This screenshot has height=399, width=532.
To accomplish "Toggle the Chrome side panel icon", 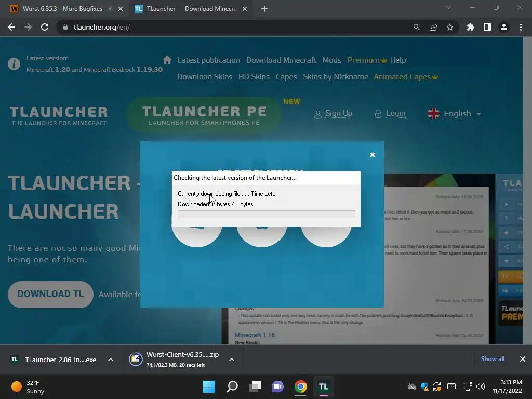I will point(487,27).
